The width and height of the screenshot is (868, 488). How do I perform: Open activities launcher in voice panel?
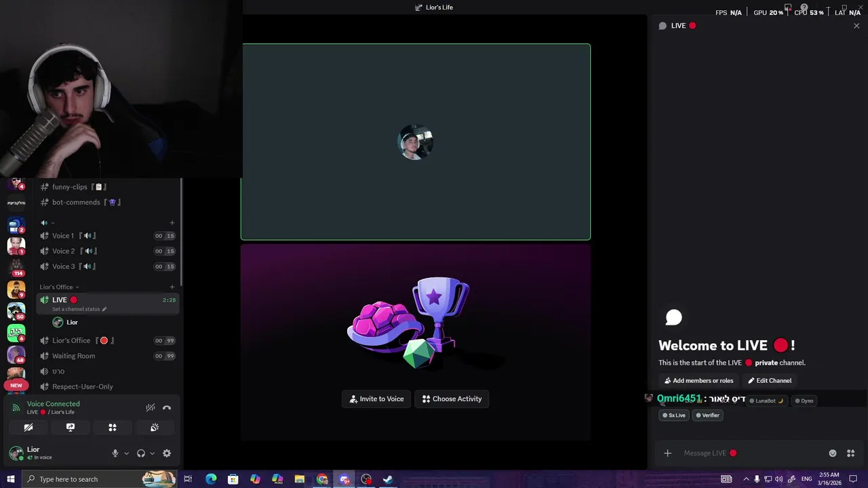click(x=113, y=428)
